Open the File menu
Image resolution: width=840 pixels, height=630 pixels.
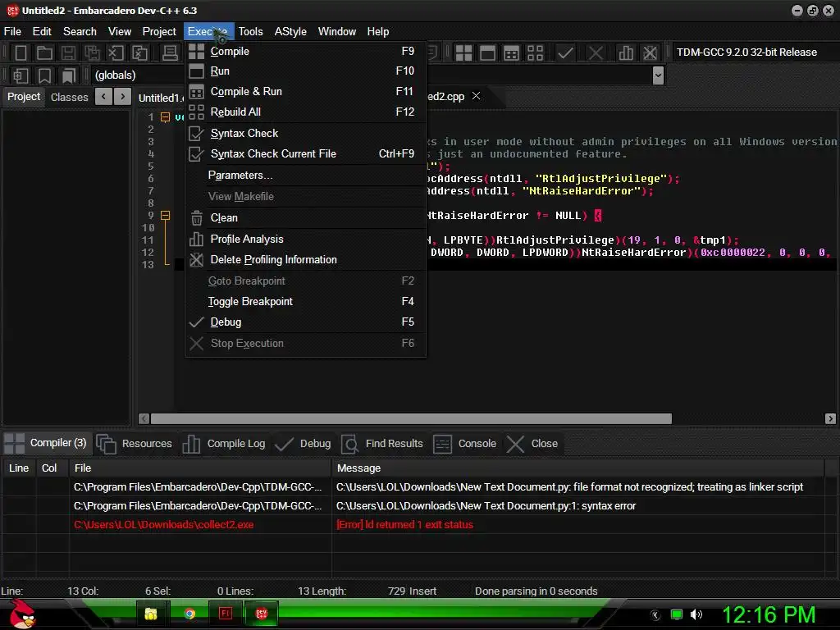[x=12, y=32]
